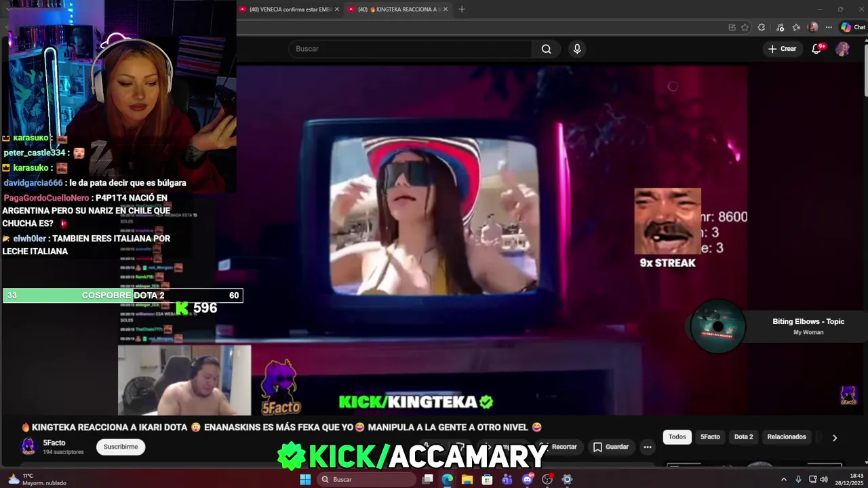Start voice search with the microphone icon
Viewport: 868px width, 488px height.
pyautogui.click(x=577, y=49)
